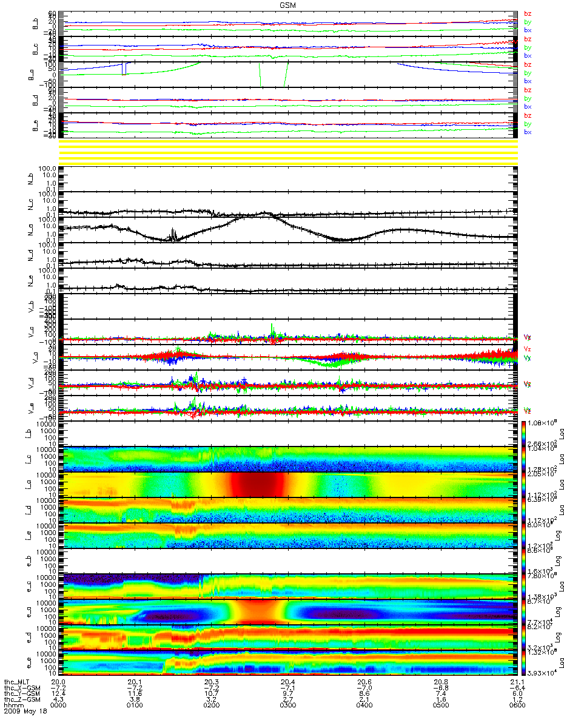Click the 0600 time tick label
The width and height of the screenshot is (564, 728).
click(516, 706)
